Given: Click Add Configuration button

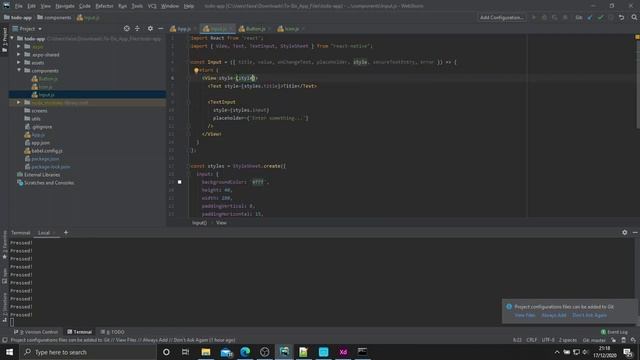Looking at the screenshot, I should click(x=502, y=18).
